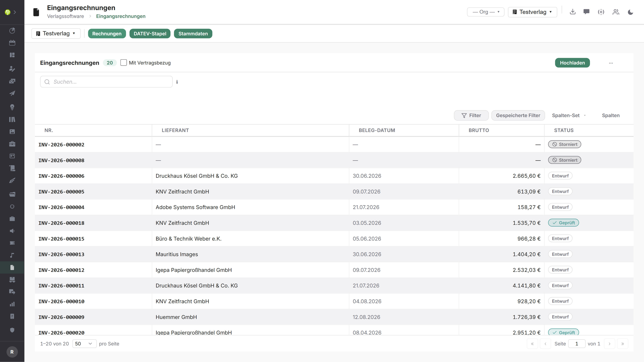
Task: Click the Filter button with funnel icon
Action: [x=471, y=115]
